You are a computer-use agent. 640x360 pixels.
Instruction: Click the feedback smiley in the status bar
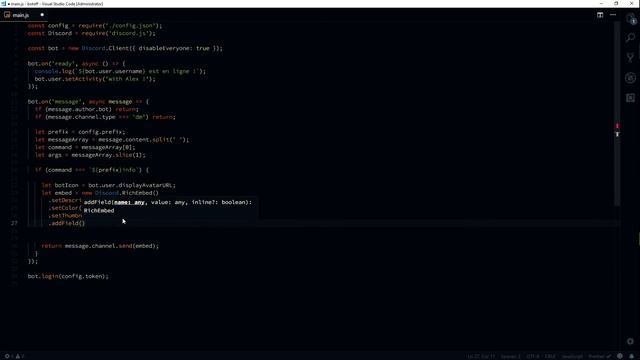(620, 356)
